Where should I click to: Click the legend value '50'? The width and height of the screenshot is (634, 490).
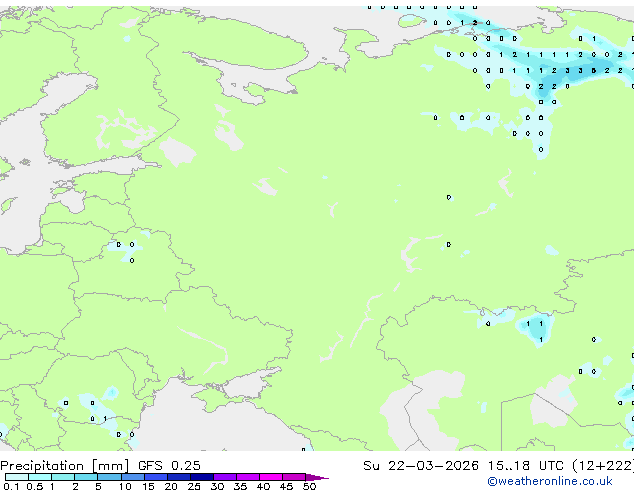tap(309, 486)
